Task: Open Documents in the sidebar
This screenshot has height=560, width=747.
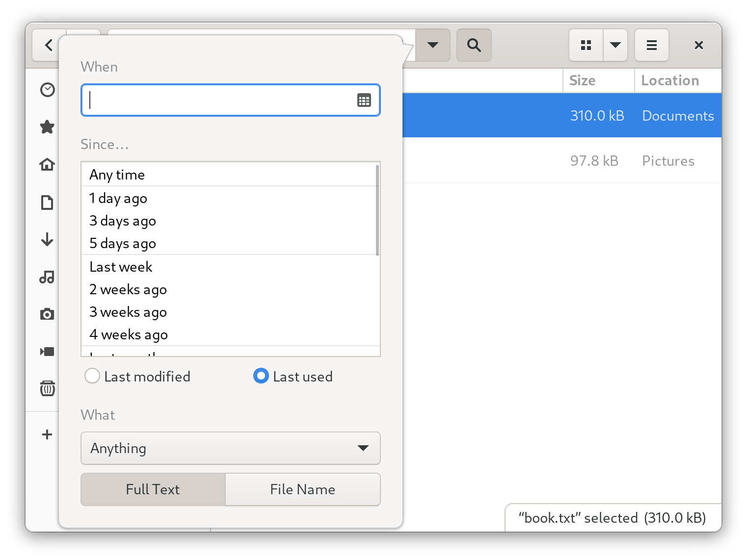Action: [x=47, y=202]
